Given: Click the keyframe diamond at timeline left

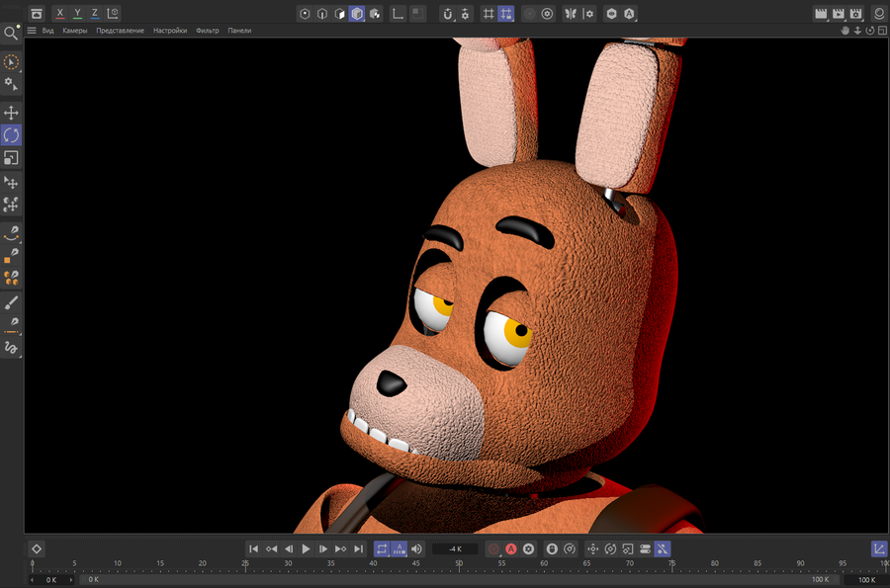Looking at the screenshot, I should tap(37, 548).
